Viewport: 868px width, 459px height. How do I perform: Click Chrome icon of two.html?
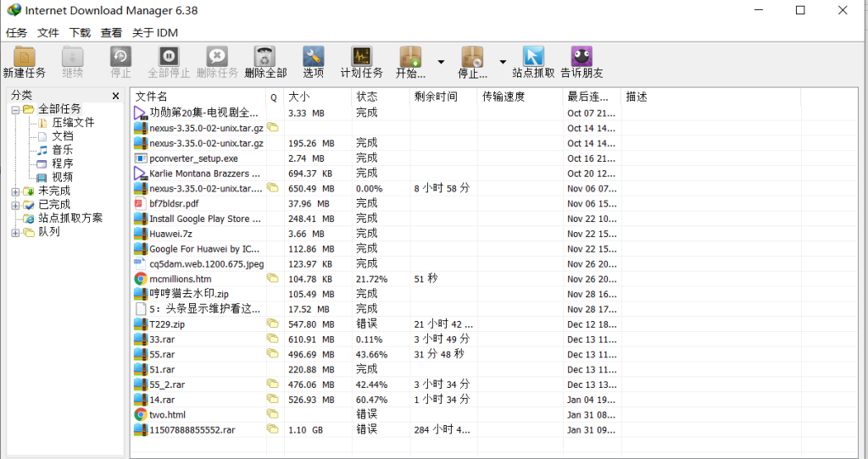pyautogui.click(x=141, y=414)
